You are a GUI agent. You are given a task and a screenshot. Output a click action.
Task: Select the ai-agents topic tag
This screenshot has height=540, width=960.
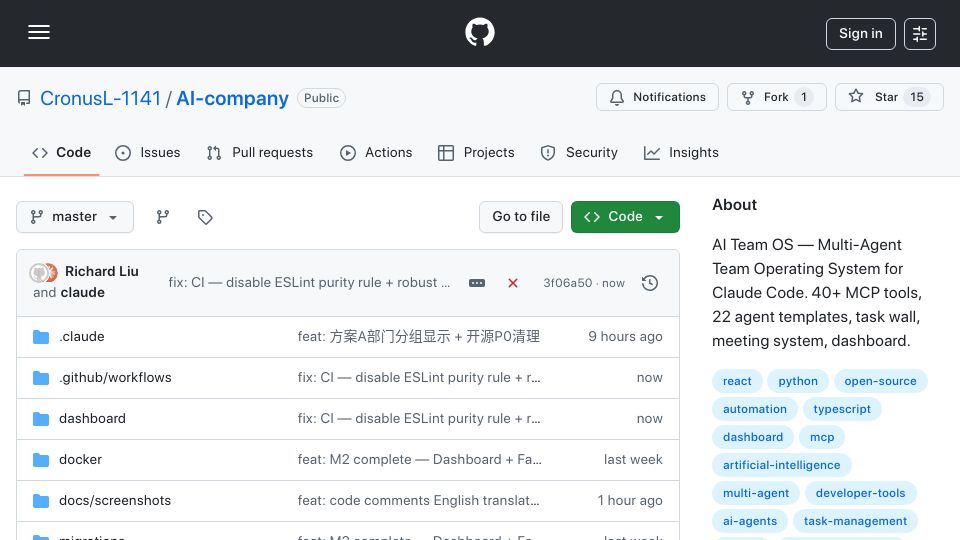tap(750, 522)
